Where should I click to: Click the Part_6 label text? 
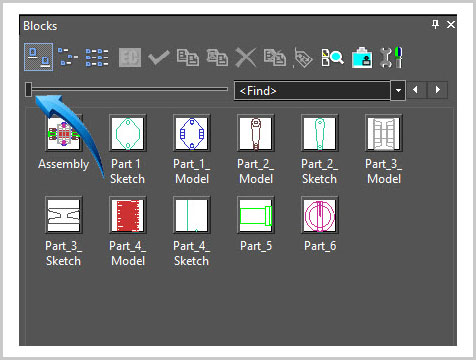(320, 246)
